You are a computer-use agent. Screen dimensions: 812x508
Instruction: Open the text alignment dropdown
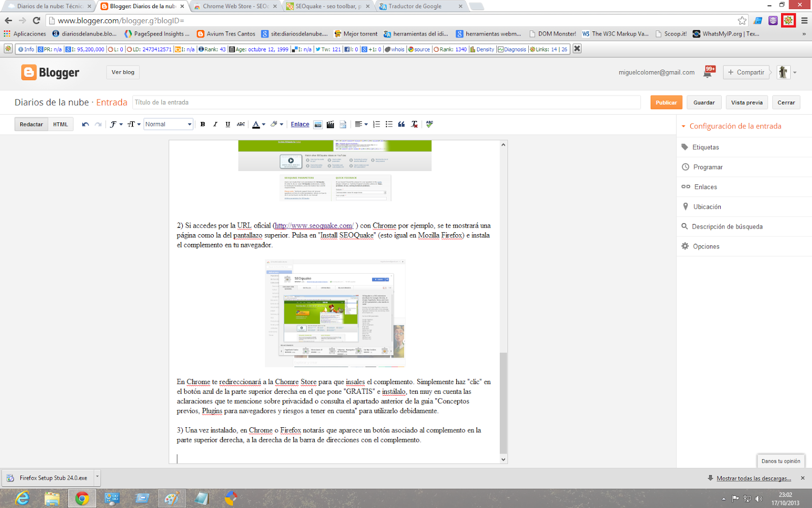pyautogui.click(x=361, y=124)
